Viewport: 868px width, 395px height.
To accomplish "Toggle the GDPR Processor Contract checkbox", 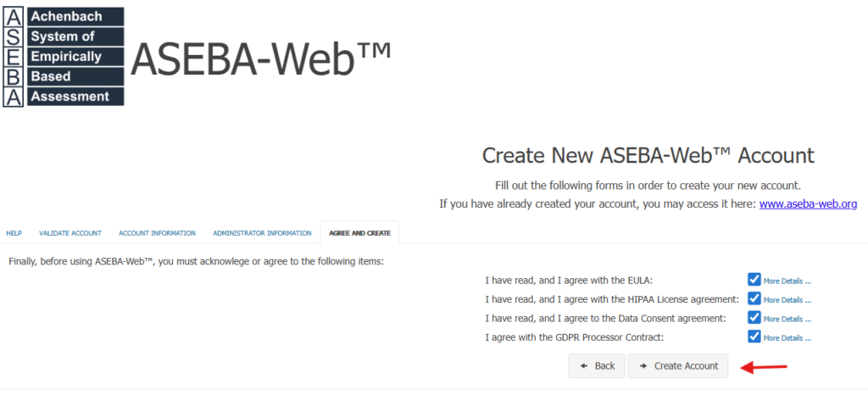I will tap(754, 337).
